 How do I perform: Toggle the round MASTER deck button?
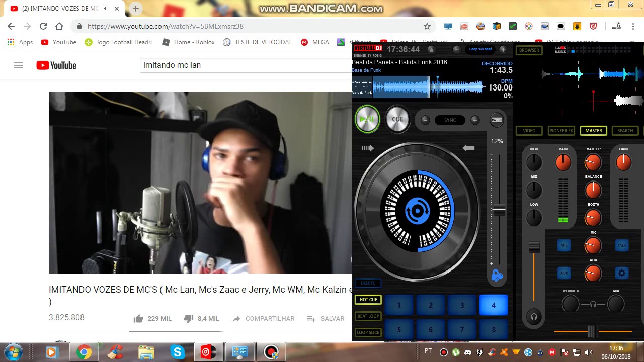[497, 120]
